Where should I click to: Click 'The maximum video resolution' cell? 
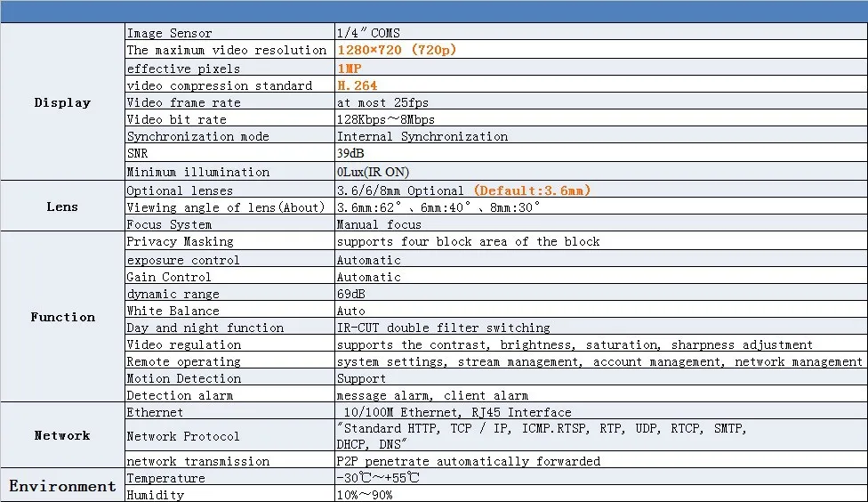[229, 50]
